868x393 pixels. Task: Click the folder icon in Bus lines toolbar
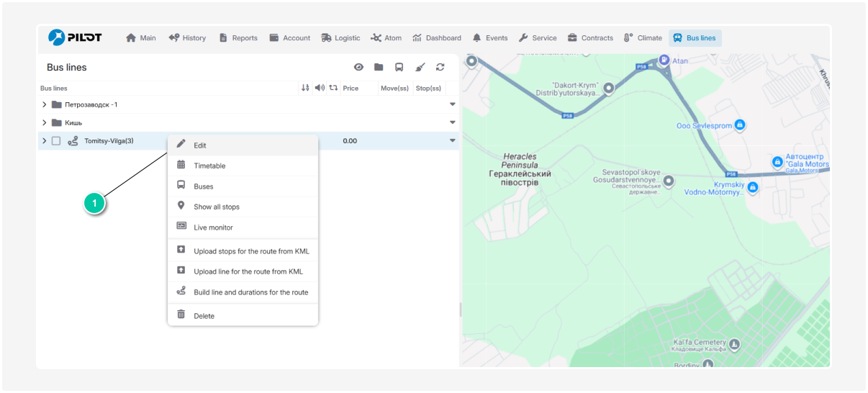[x=379, y=68]
